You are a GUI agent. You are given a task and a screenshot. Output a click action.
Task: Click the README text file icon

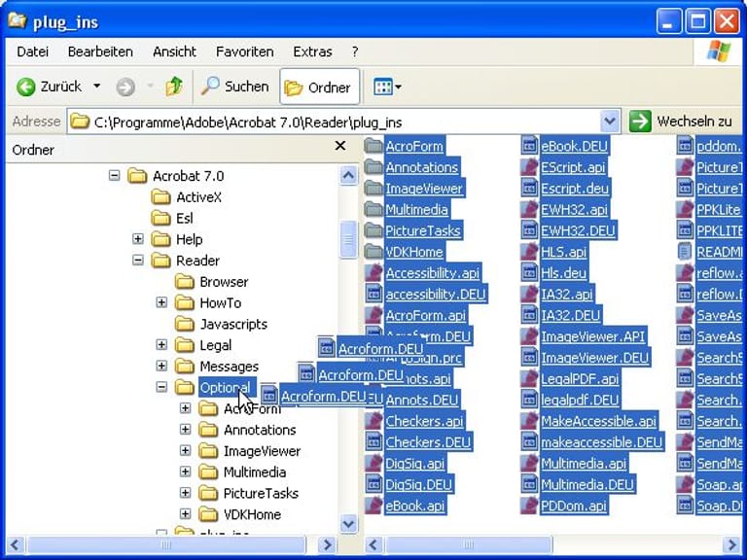tap(685, 252)
